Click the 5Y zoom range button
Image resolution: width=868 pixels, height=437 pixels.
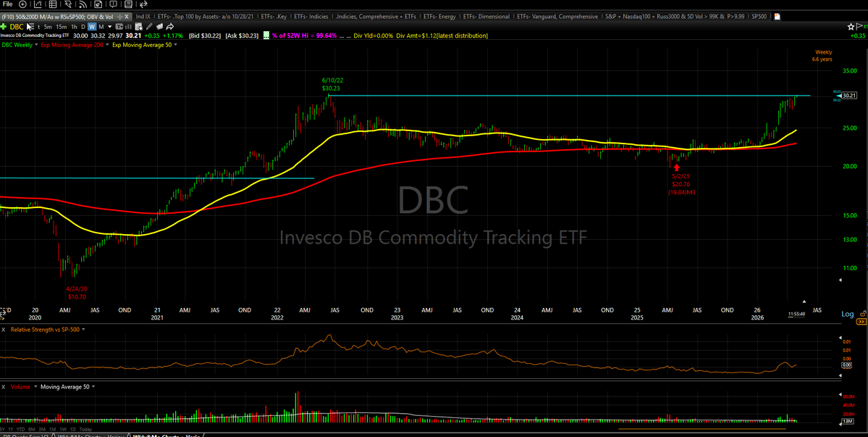[2, 429]
